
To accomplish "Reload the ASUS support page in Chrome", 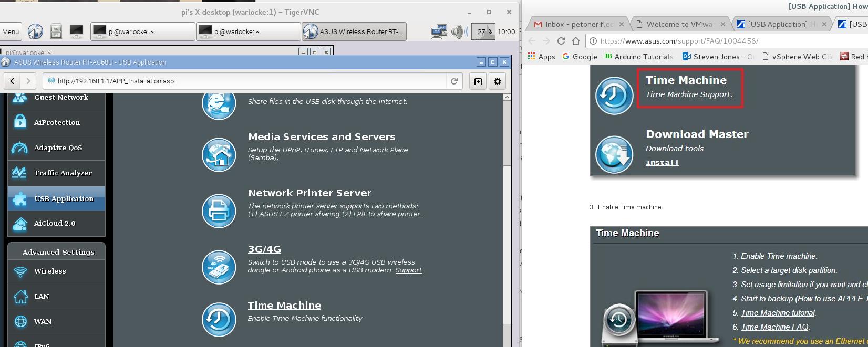I will click(561, 41).
